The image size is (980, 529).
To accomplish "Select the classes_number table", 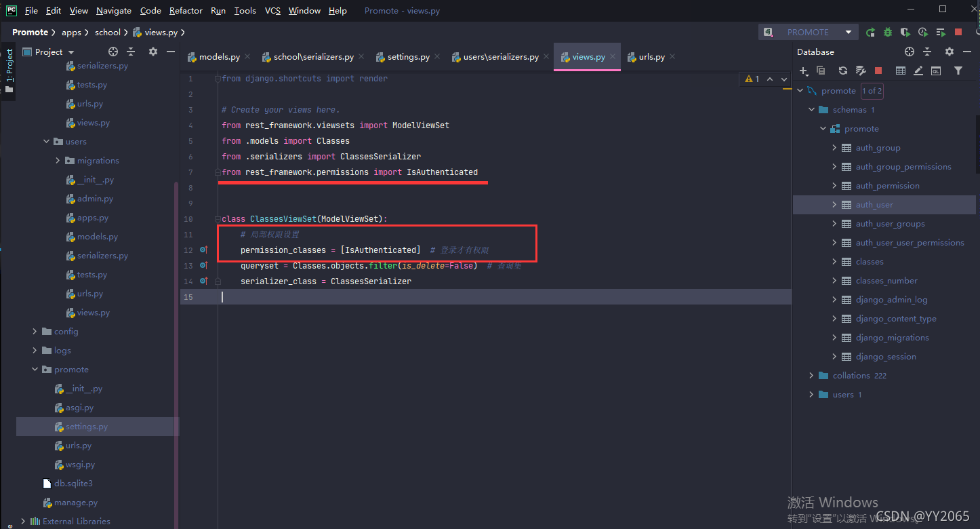I will (886, 281).
